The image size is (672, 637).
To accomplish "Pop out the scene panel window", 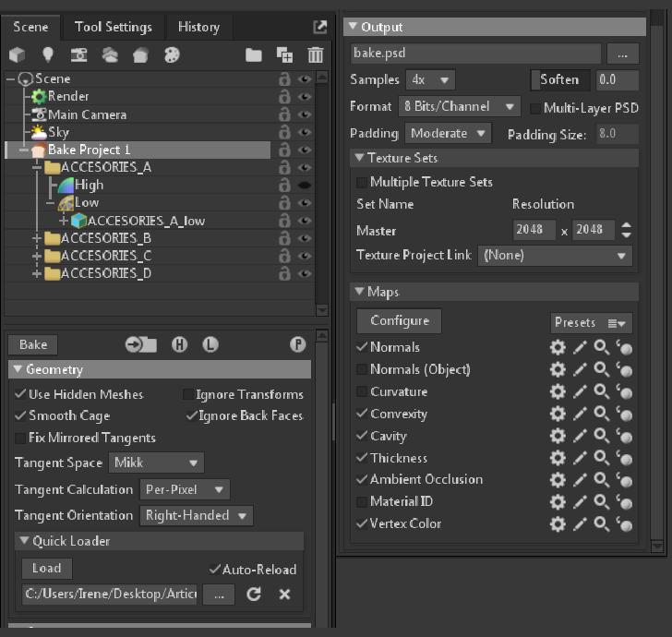I will [320, 27].
